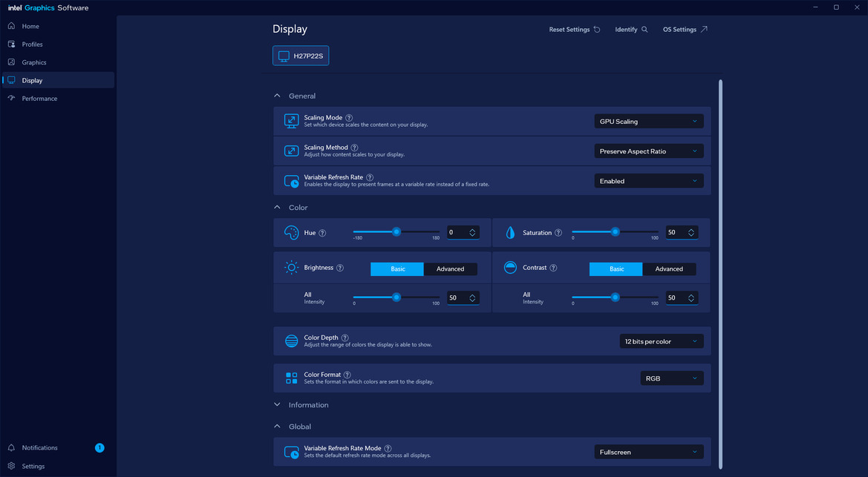This screenshot has width=868, height=477.
Task: Open the Home page label
Action: 30,26
